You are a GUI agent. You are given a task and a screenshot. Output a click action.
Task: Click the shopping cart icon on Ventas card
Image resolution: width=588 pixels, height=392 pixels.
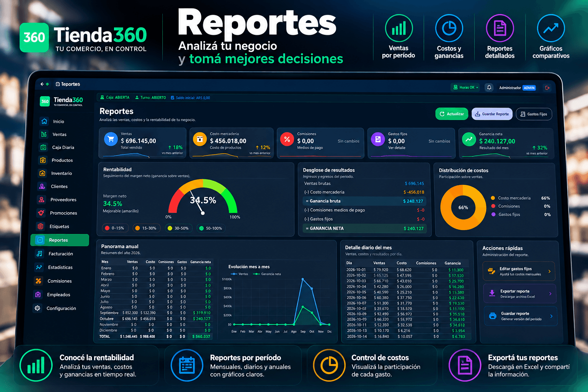pyautogui.click(x=111, y=139)
